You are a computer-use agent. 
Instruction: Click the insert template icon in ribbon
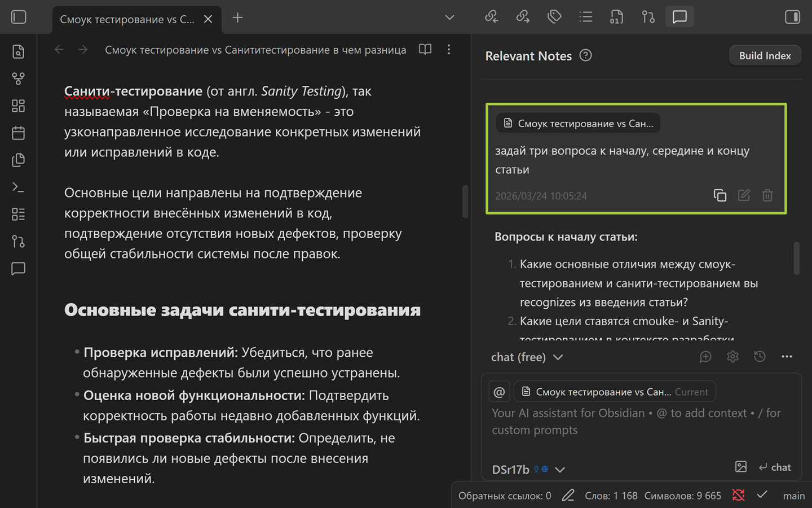coord(18,160)
